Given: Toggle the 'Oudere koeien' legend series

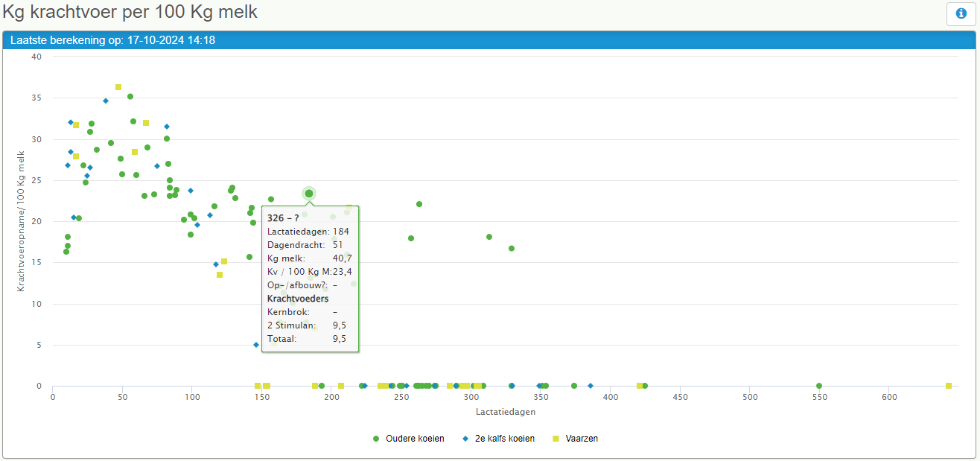Looking at the screenshot, I should tap(408, 439).
